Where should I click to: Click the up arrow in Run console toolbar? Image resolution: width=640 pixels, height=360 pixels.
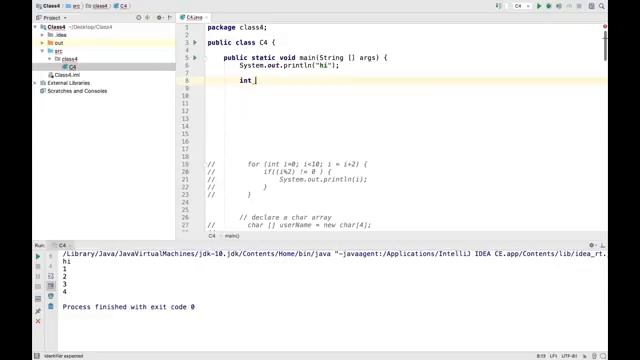coord(51,256)
